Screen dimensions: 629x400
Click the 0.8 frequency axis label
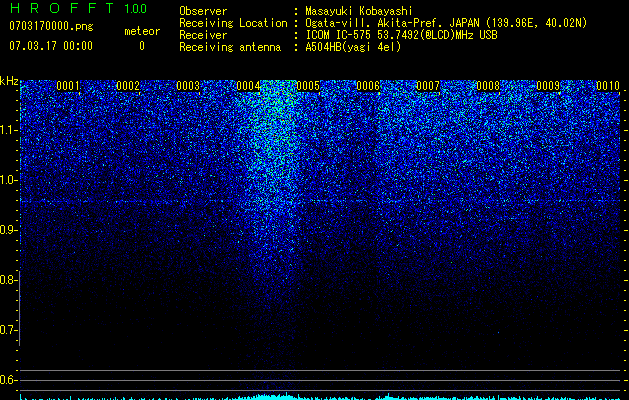tap(9, 280)
